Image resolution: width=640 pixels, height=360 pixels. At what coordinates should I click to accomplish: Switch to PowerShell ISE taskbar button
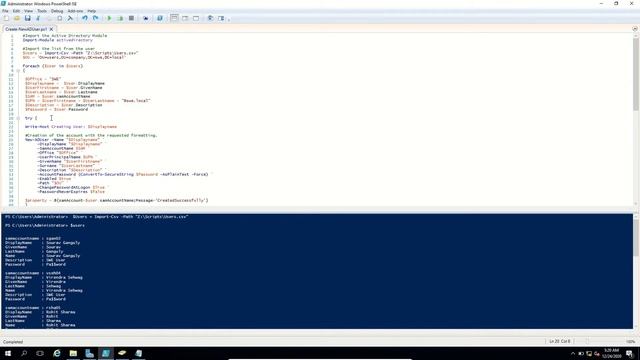point(106,353)
